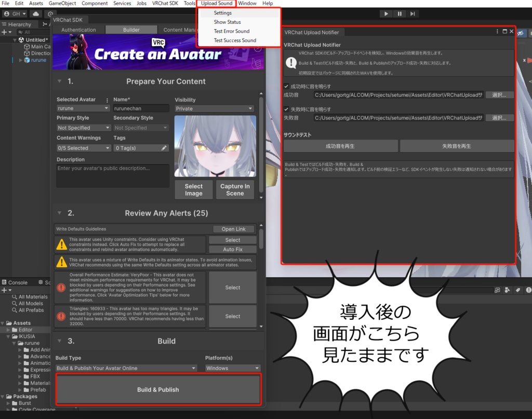The width and height of the screenshot is (532, 419).
Task: Click the Unity constraints warning icon
Action: 61,245
